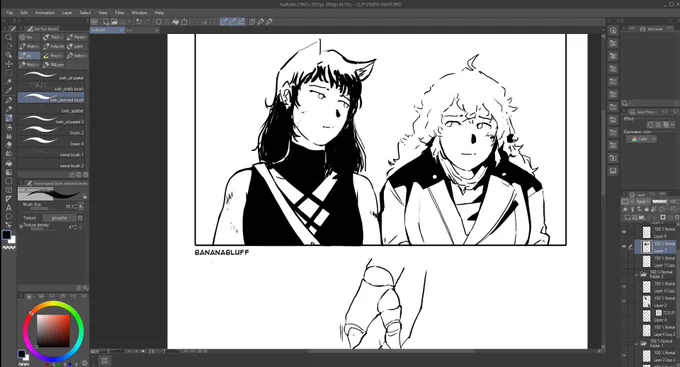Toggle visibility of Layer 7 Copy
680x367 pixels.
[x=624, y=261]
